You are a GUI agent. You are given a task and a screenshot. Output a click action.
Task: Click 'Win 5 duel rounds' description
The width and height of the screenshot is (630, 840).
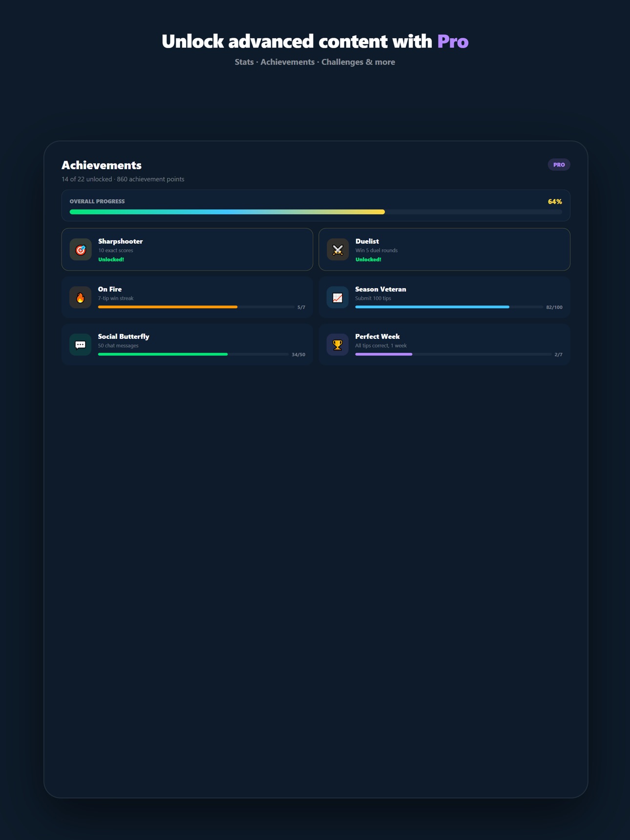[x=377, y=250]
